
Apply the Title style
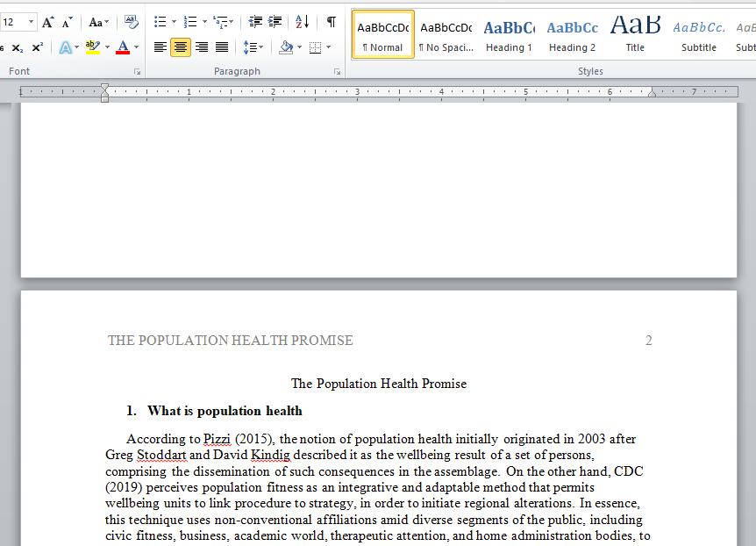tap(636, 35)
